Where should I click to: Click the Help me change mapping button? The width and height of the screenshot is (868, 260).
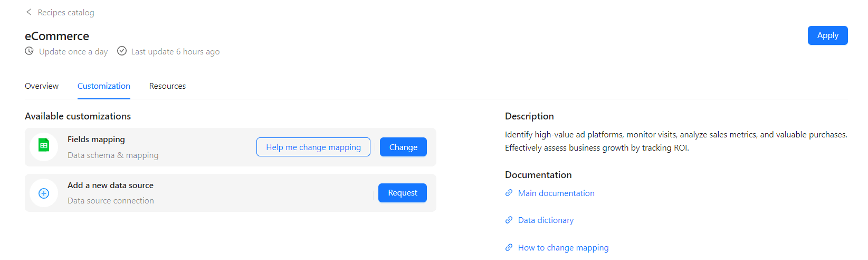pos(313,147)
